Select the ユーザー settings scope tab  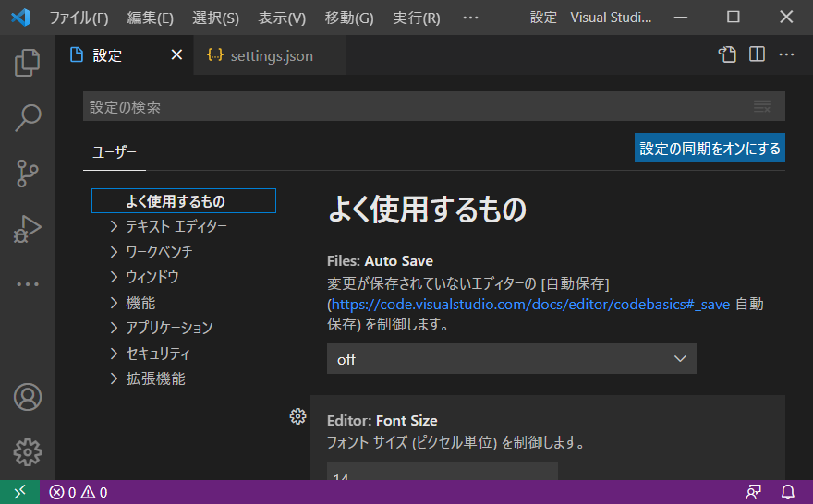(114, 152)
